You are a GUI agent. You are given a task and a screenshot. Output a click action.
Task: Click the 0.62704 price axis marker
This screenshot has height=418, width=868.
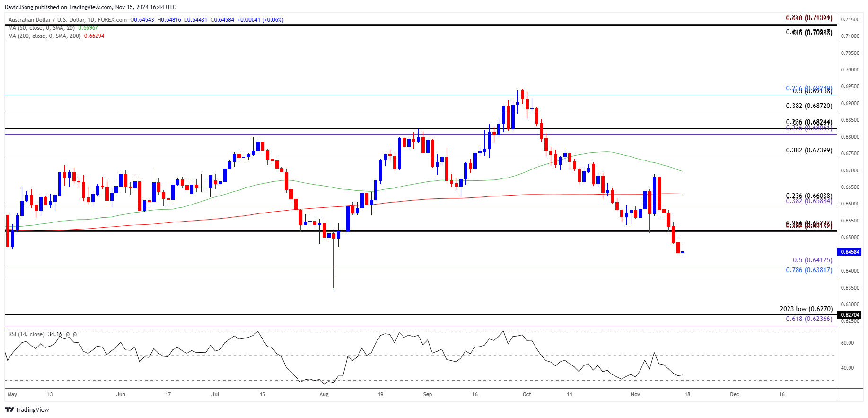tap(850, 315)
